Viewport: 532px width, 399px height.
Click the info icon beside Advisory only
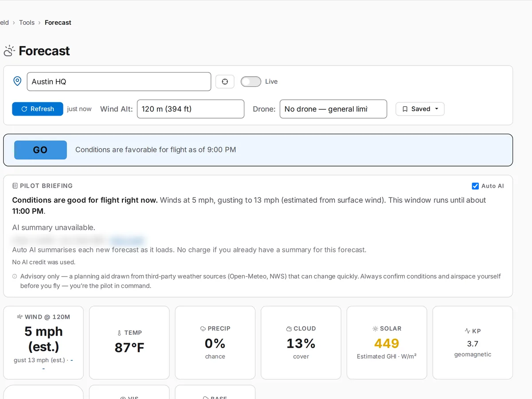(x=15, y=276)
